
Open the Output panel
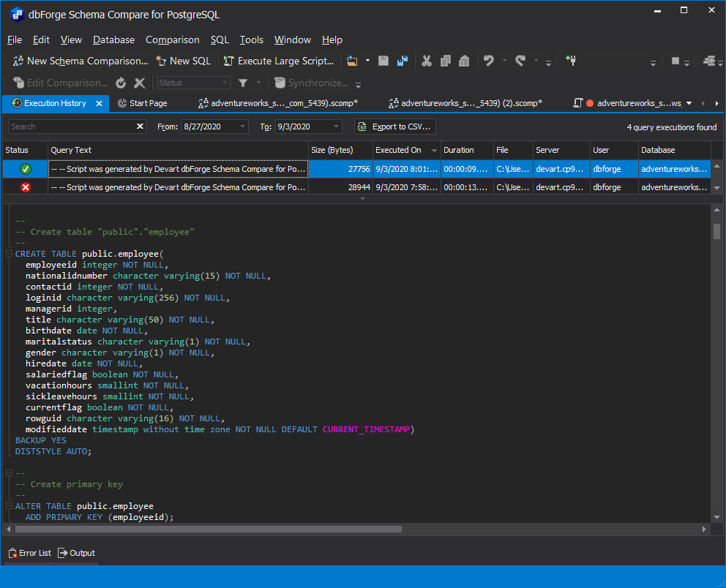[76, 553]
